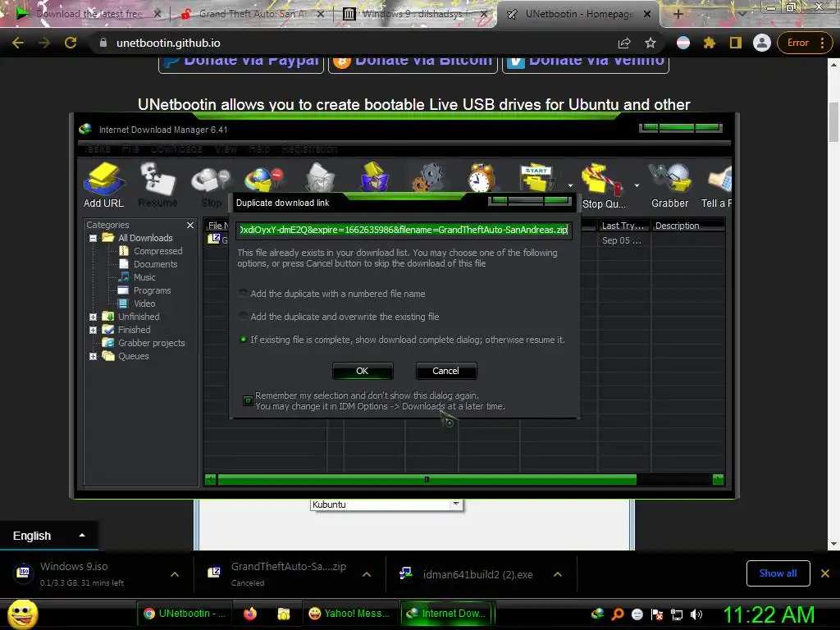Open the Downloads menu in IDM
The width and height of the screenshot is (840, 630).
click(176, 149)
